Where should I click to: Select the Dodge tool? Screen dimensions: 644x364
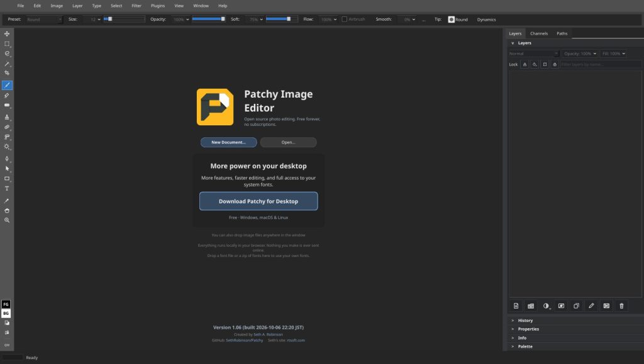(x=7, y=147)
